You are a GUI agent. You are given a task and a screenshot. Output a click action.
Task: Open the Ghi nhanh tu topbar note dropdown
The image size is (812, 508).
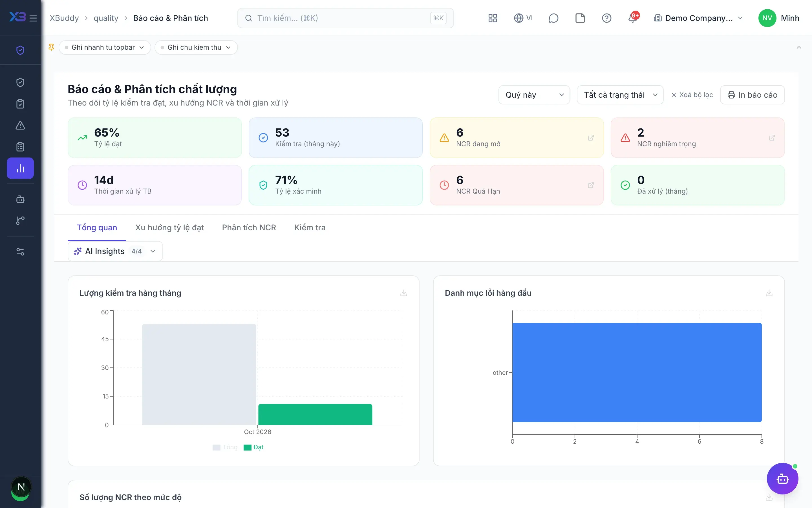(105, 47)
